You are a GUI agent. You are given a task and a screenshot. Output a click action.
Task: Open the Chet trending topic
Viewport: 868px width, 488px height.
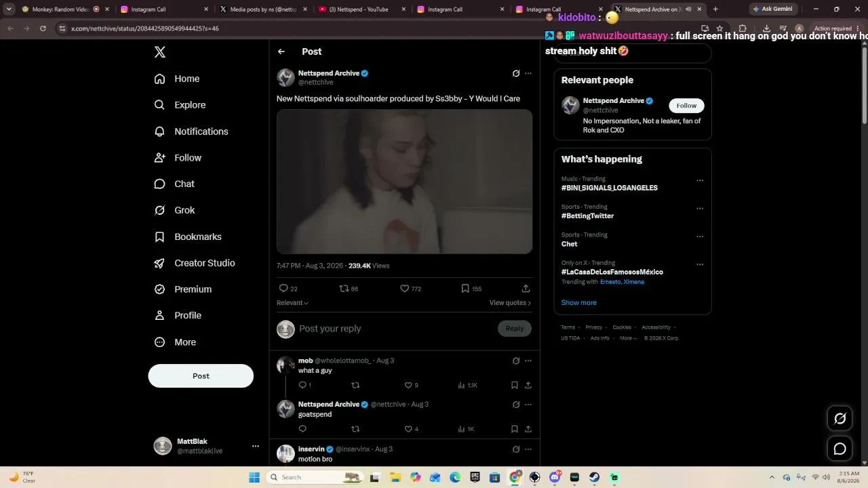[570, 244]
